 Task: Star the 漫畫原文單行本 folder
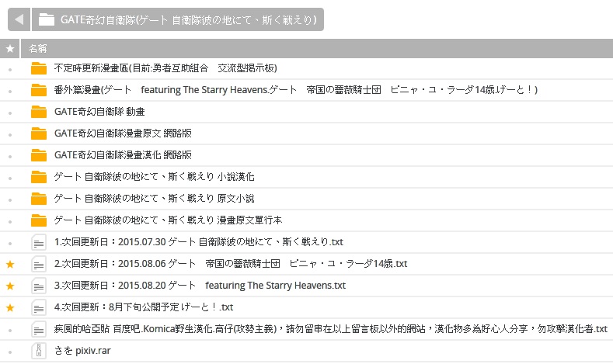point(10,221)
